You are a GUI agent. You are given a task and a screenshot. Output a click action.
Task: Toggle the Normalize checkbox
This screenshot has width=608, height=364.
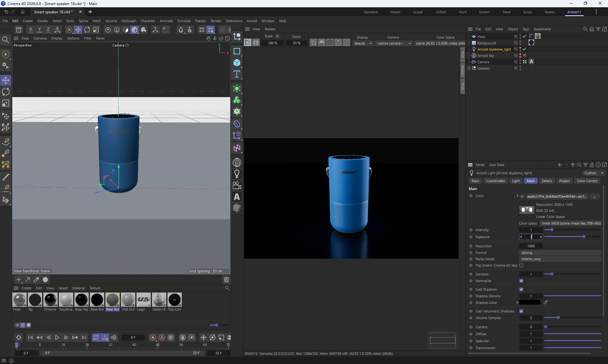[521, 281]
